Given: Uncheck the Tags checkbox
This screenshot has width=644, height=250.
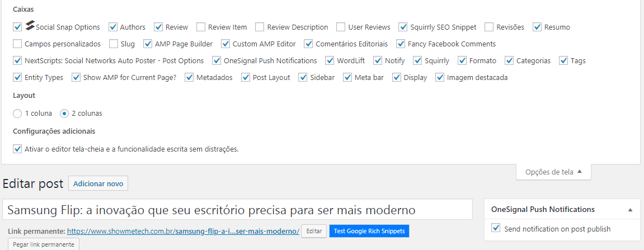Looking at the screenshot, I should click(563, 61).
